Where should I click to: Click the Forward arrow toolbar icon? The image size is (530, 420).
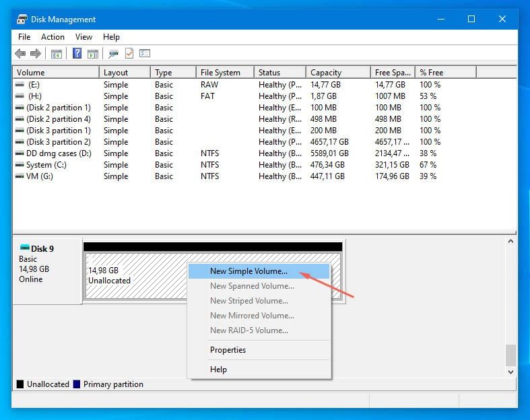pyautogui.click(x=36, y=54)
